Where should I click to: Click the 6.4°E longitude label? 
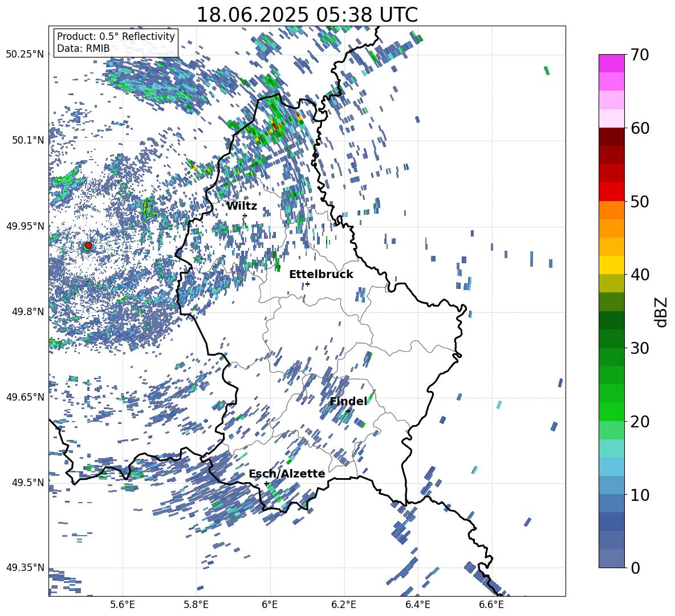pyautogui.click(x=417, y=605)
